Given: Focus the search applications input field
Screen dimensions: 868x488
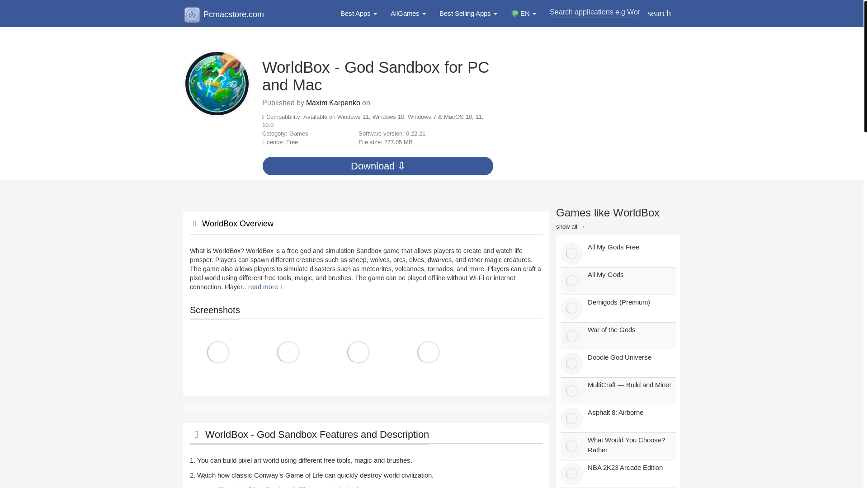Looking at the screenshot, I should (x=594, y=12).
